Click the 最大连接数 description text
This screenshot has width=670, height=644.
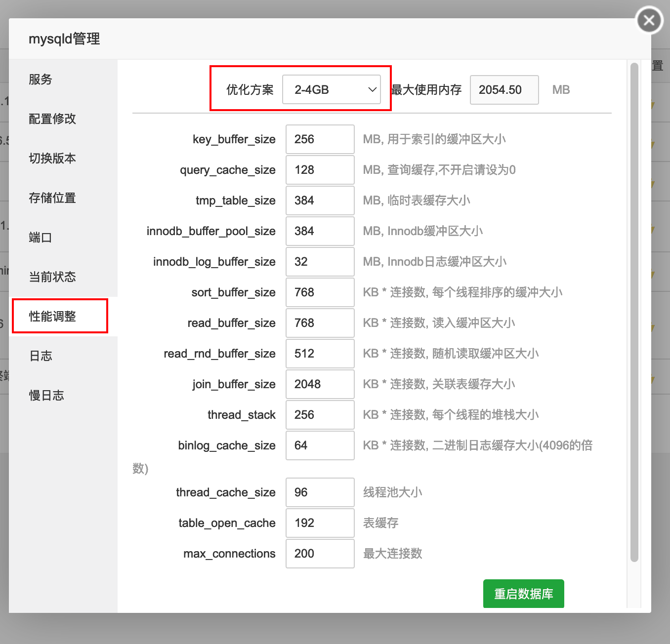tap(393, 554)
